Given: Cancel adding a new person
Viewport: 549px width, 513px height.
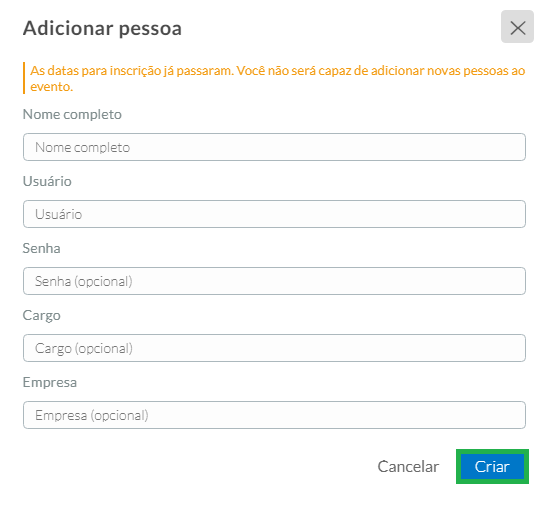Looking at the screenshot, I should 408,466.
